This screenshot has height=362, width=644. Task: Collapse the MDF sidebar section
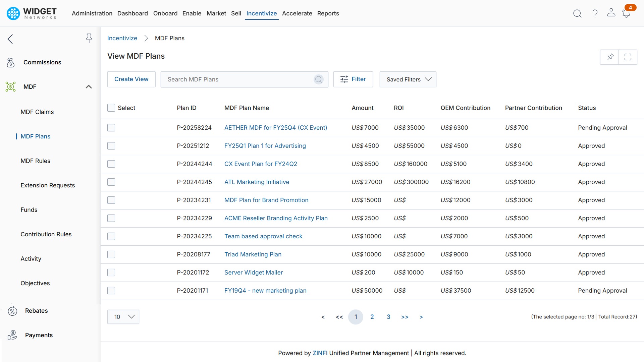pyautogui.click(x=88, y=86)
